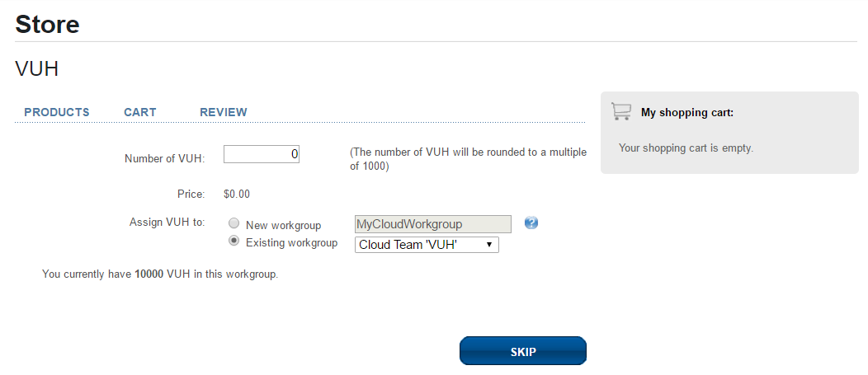Switch to the CART tab
This screenshot has height=375, width=868.
[x=140, y=112]
